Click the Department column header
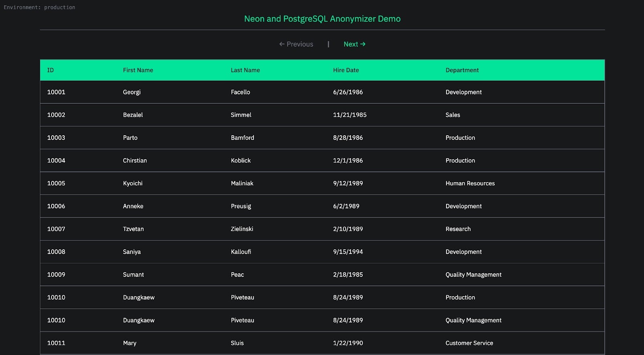Image resolution: width=644 pixels, height=355 pixels. [x=462, y=70]
